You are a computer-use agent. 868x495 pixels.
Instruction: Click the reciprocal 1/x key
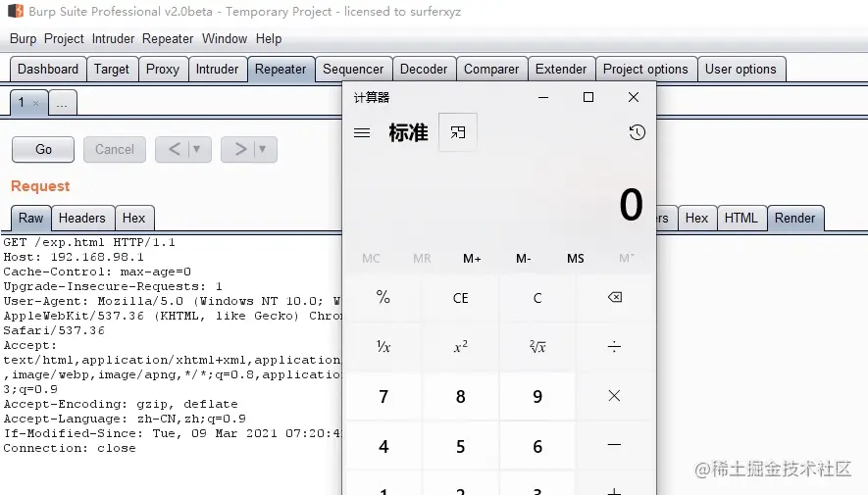[383, 347]
